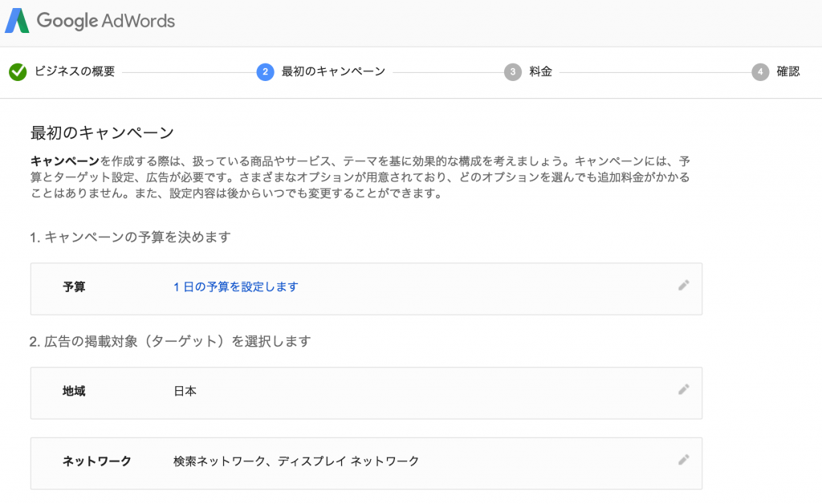822x504 pixels.
Task: Click the Google AdWords text logo
Action: click(x=106, y=21)
